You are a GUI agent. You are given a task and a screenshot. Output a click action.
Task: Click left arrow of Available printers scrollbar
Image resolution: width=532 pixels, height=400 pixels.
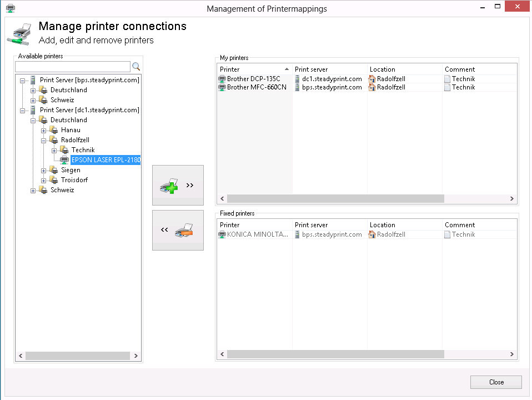tap(21, 356)
